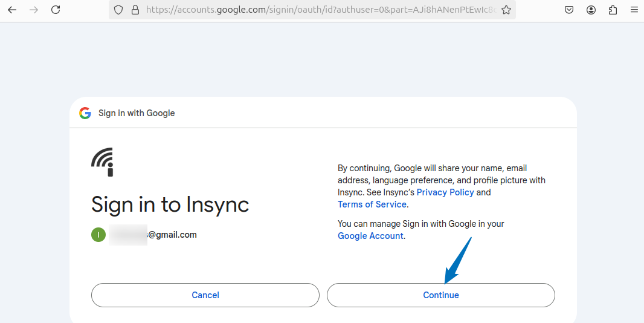Click the padlock site information icon
The width and height of the screenshot is (644, 323).
click(x=135, y=10)
